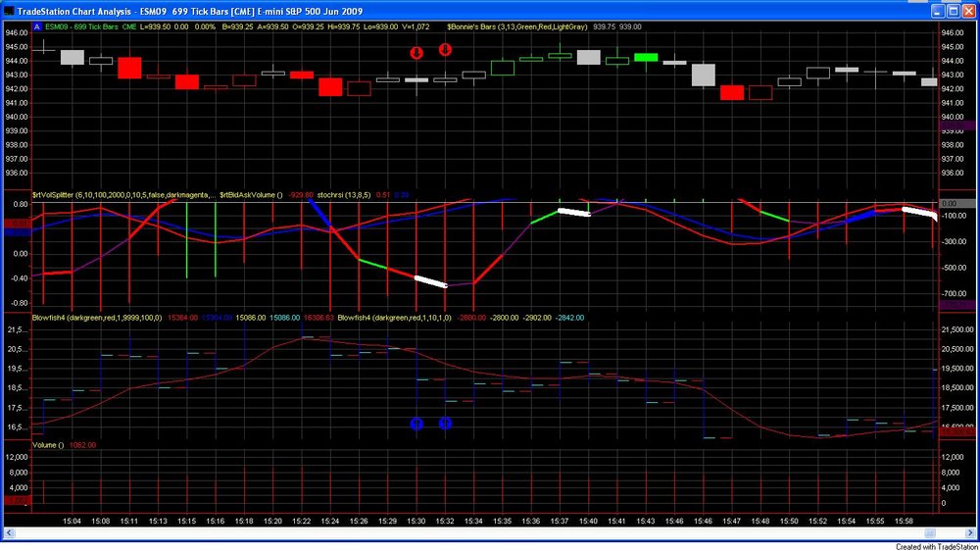The height and width of the screenshot is (551, 980).
Task: Click the '936.00' label on right price axis
Action: click(952, 174)
